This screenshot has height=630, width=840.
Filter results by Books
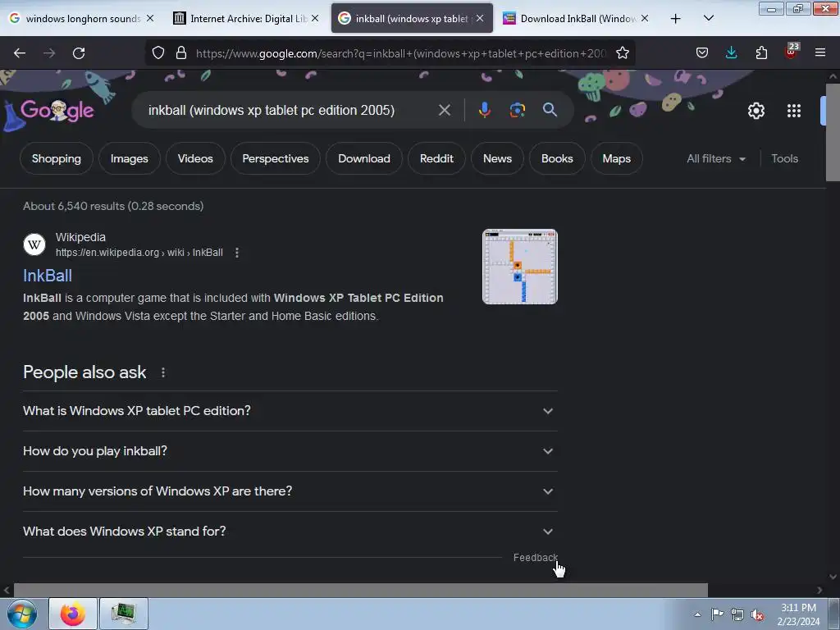(557, 158)
